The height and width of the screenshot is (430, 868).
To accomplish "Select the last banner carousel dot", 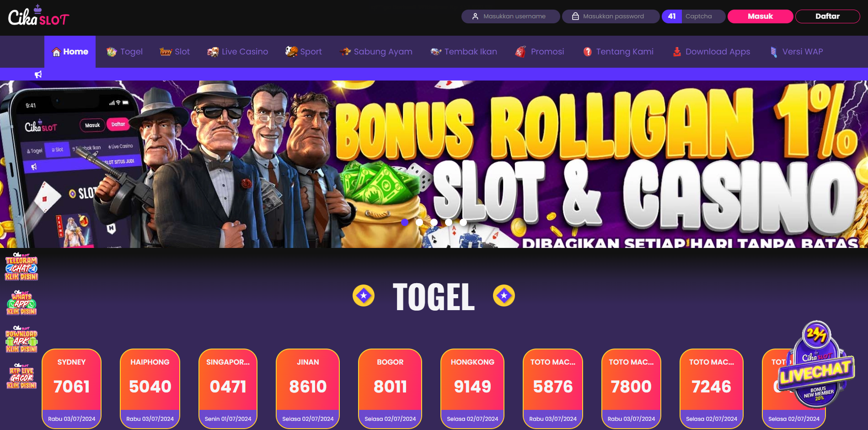I will 463,222.
